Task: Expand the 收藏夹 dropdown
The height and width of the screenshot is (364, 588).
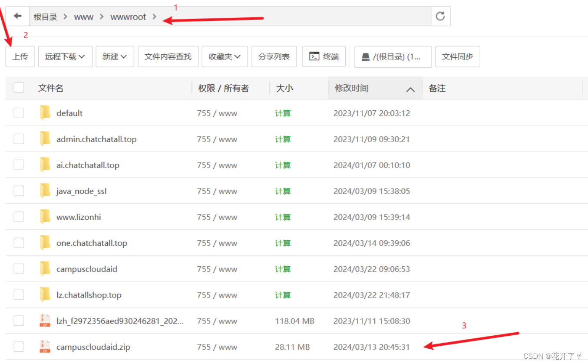Action: (225, 56)
